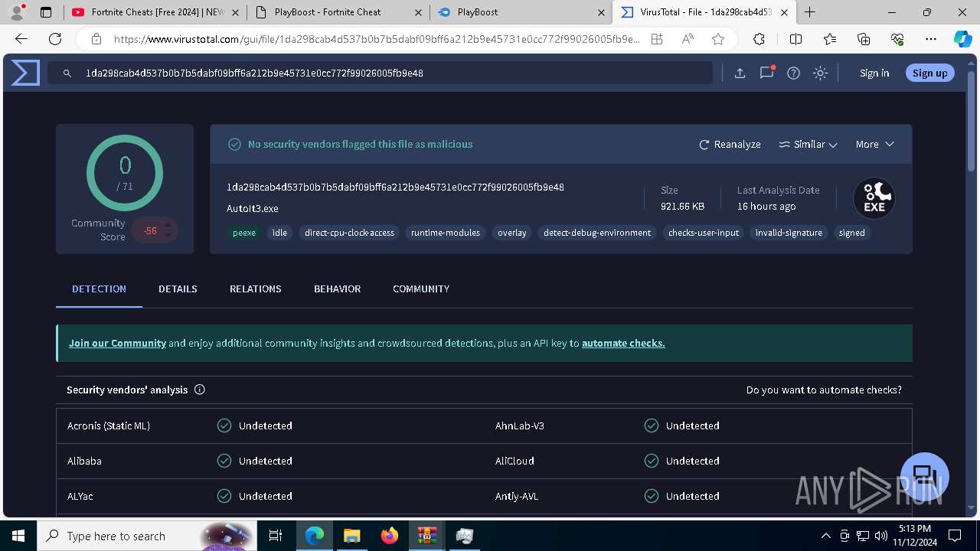Click the search magnifier icon in VirusTotal bar
The height and width of the screenshot is (551, 980).
67,73
